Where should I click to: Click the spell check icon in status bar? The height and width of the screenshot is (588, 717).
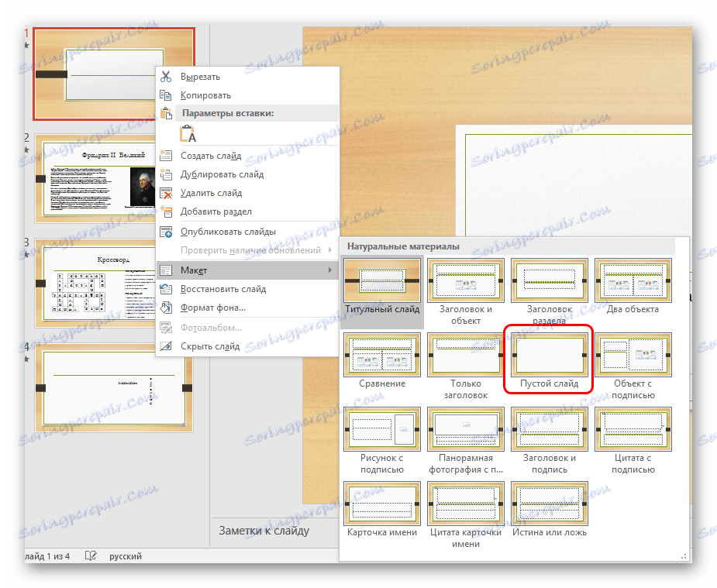pyautogui.click(x=91, y=556)
